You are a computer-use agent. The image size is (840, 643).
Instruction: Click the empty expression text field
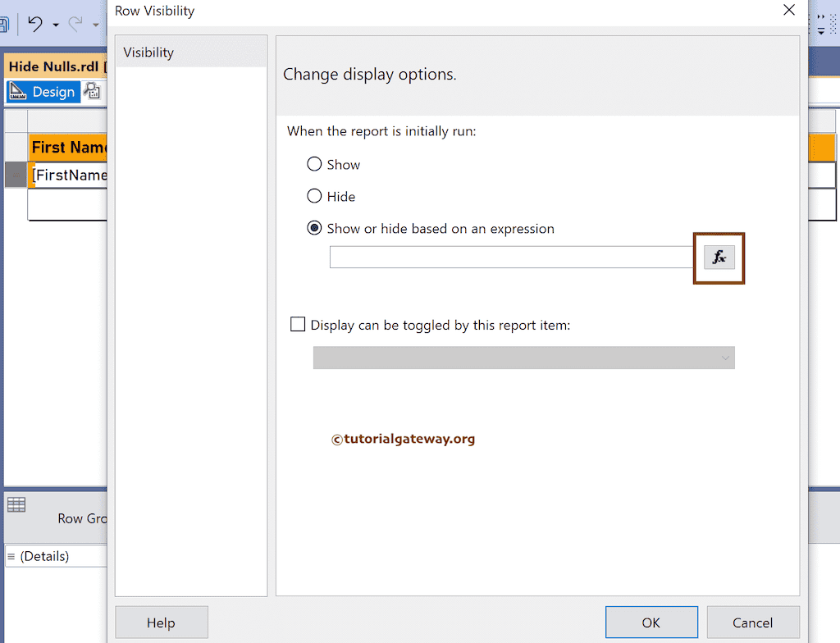(509, 257)
